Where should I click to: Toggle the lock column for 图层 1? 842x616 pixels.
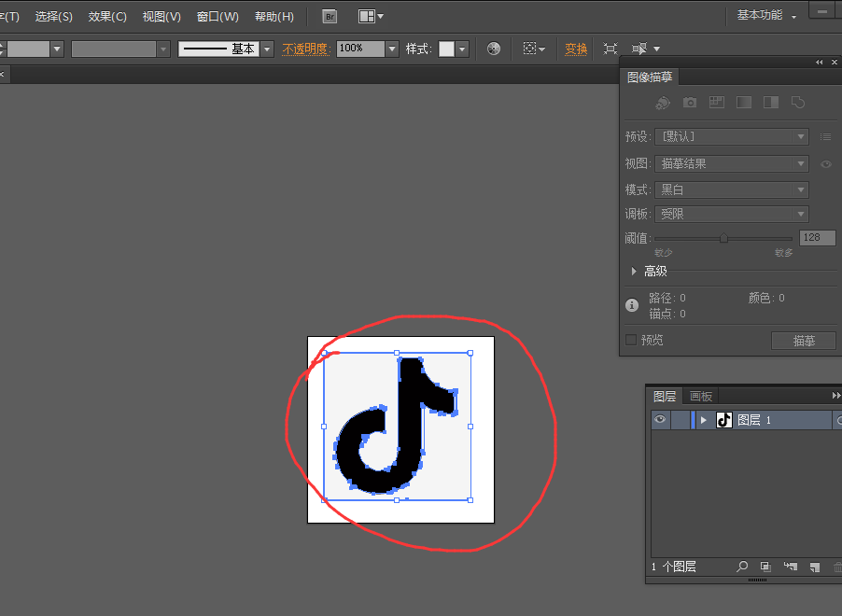tap(681, 420)
